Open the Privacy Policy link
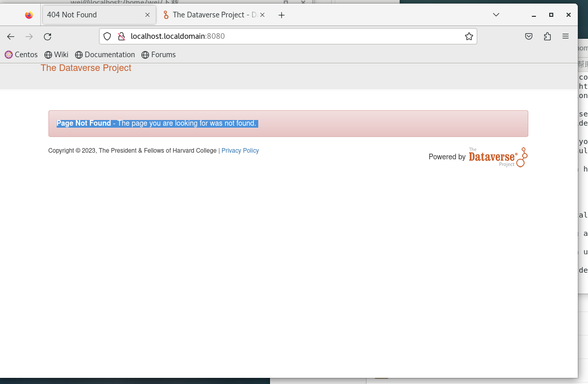Viewport: 588px width, 384px height. pyautogui.click(x=240, y=151)
